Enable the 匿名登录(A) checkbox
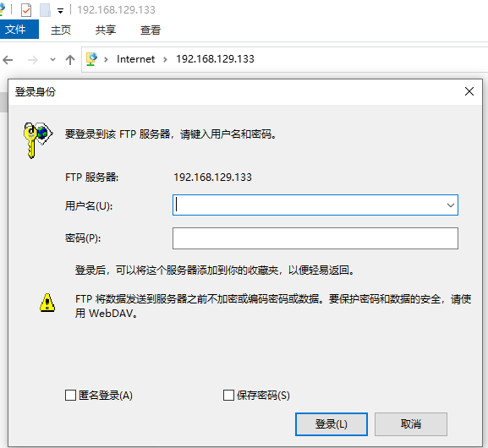The height and width of the screenshot is (448, 488). pos(71,396)
